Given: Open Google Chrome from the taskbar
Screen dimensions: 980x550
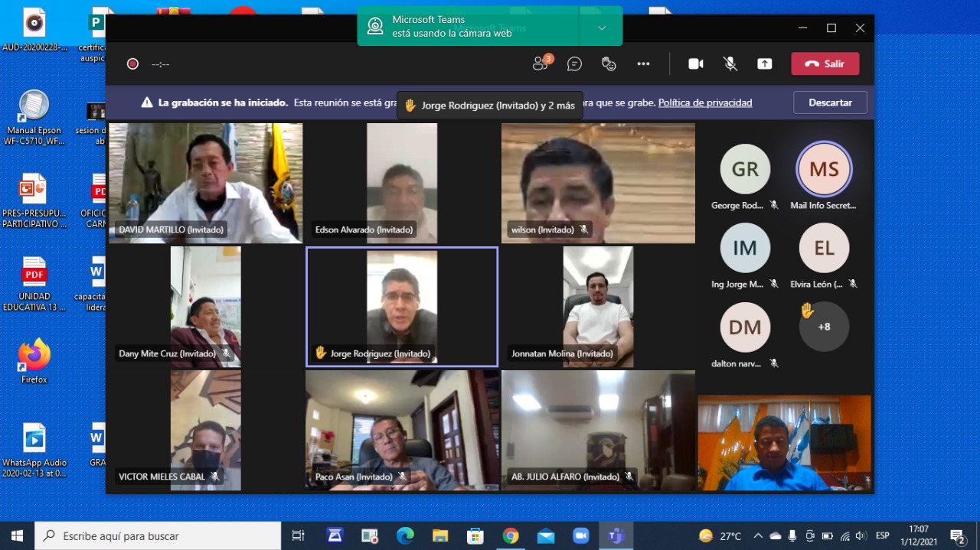Looking at the screenshot, I should (x=511, y=535).
